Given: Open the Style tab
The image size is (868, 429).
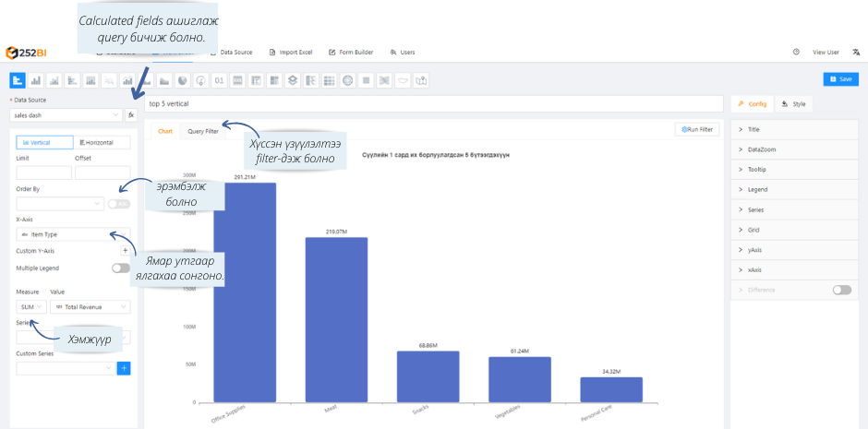Looking at the screenshot, I should click(794, 104).
